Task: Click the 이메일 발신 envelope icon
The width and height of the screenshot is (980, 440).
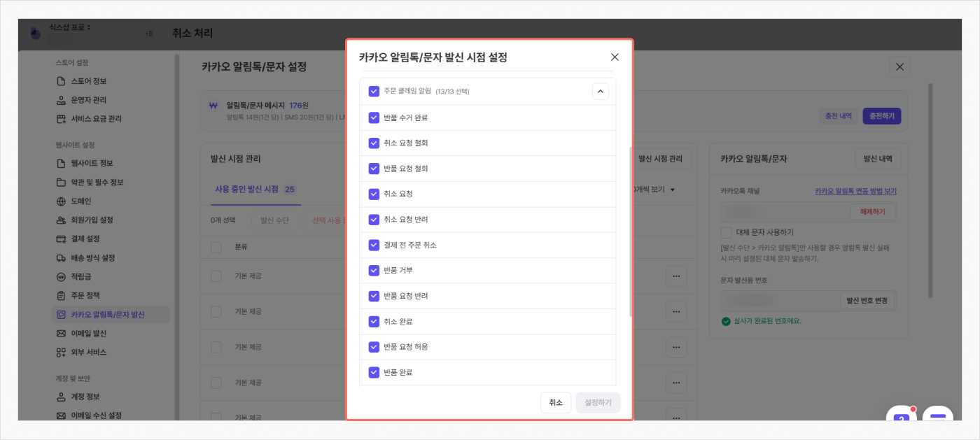Action: pyautogui.click(x=61, y=334)
